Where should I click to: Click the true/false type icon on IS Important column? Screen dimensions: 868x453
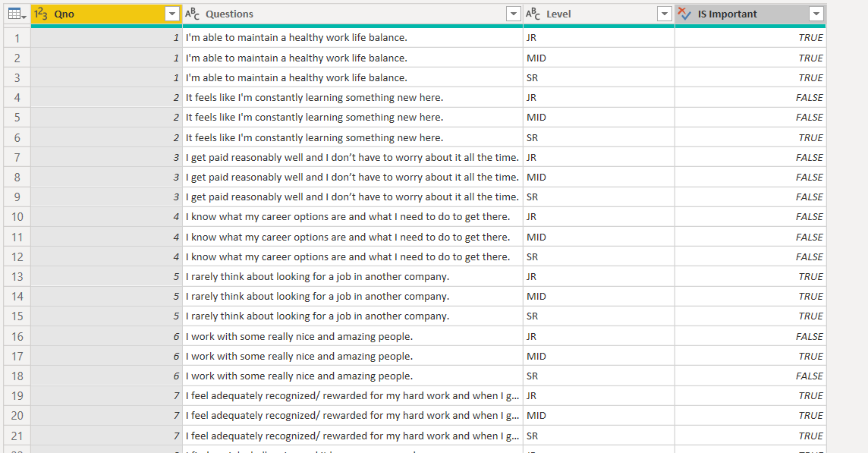(684, 14)
